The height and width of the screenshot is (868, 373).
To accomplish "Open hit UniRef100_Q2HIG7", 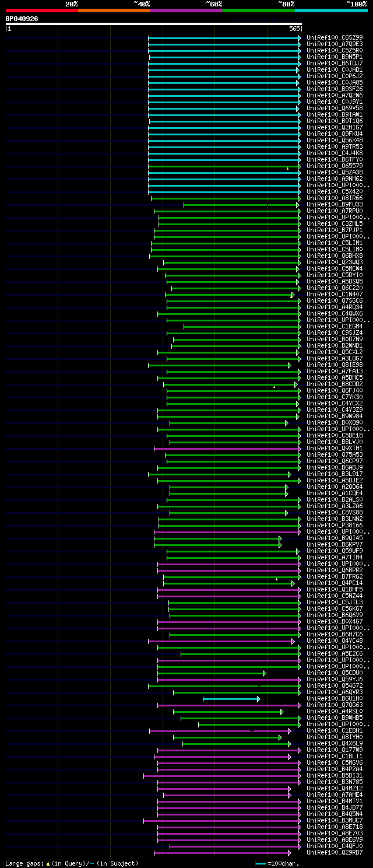I will click(x=335, y=127).
